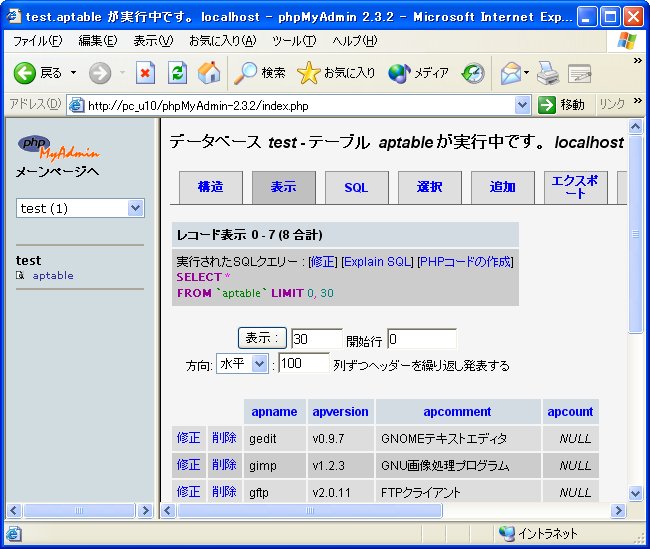Image resolution: width=650 pixels, height=549 pixels.
Task: Click the Print printer icon
Action: 548,73
